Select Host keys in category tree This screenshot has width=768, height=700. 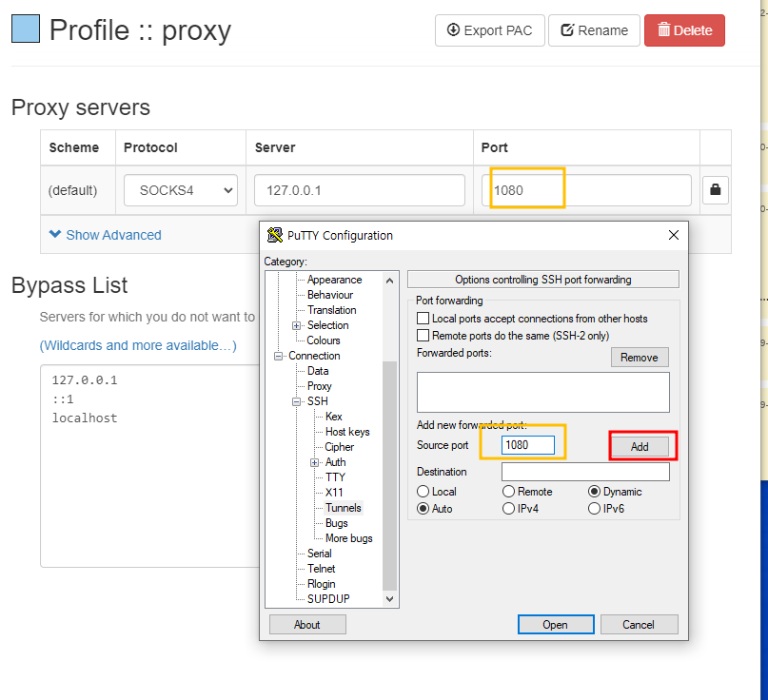click(x=347, y=432)
